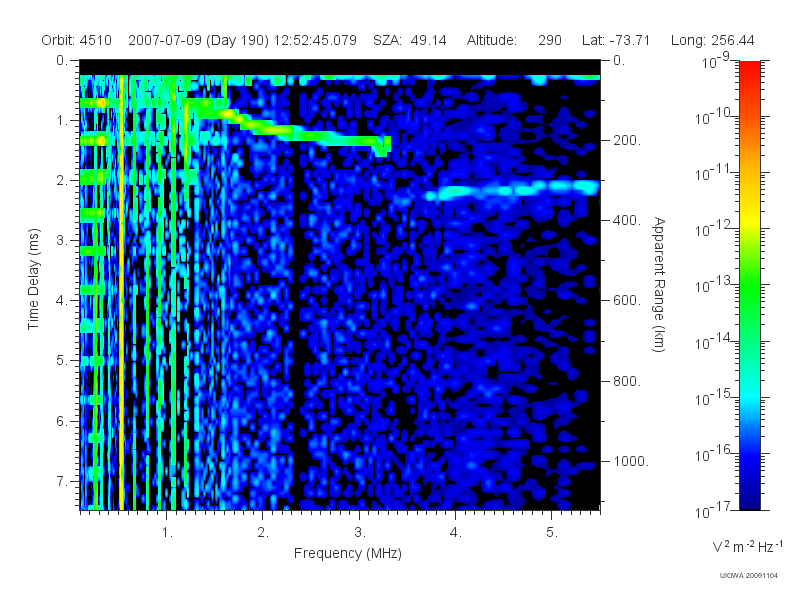Select the date '2007-07-09 (Day 190)' text
Screen dimensions: 800x600
point(198,40)
